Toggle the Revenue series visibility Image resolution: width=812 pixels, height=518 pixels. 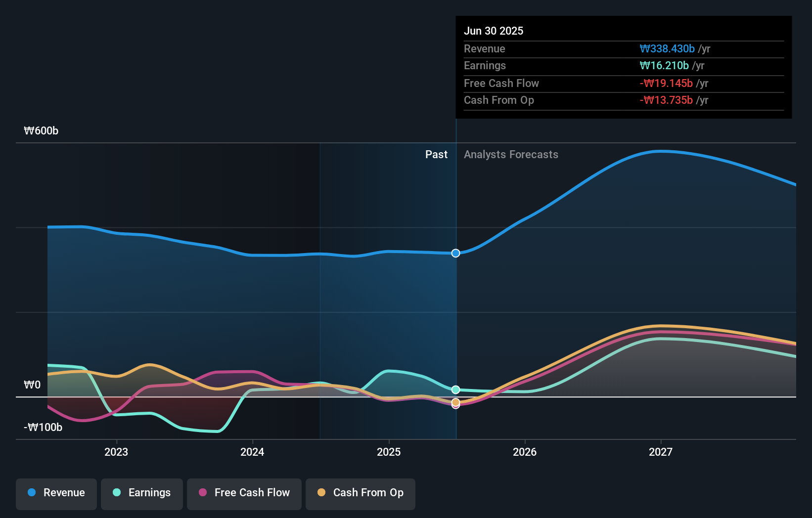coord(56,493)
